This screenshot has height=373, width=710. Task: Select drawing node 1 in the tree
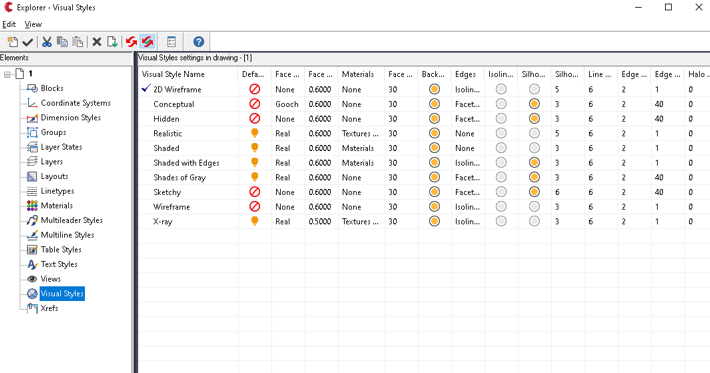(x=30, y=73)
